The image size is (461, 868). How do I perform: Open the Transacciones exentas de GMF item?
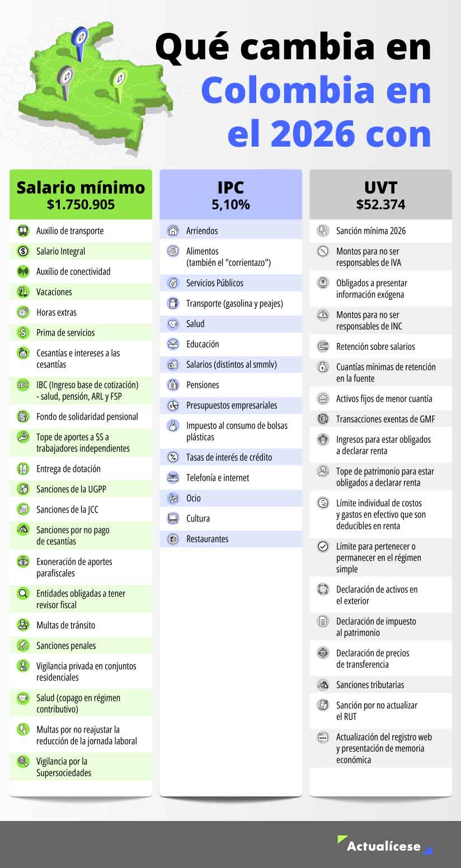(385, 419)
